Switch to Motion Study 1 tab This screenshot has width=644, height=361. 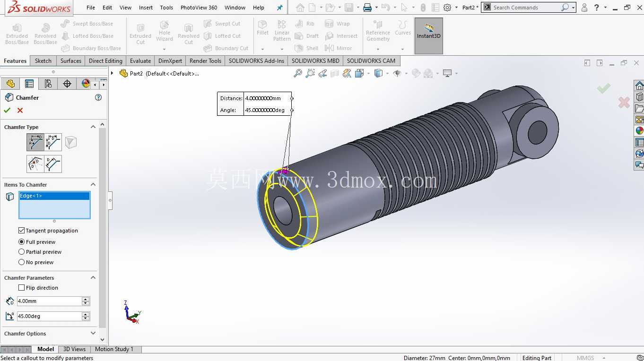coord(114,349)
